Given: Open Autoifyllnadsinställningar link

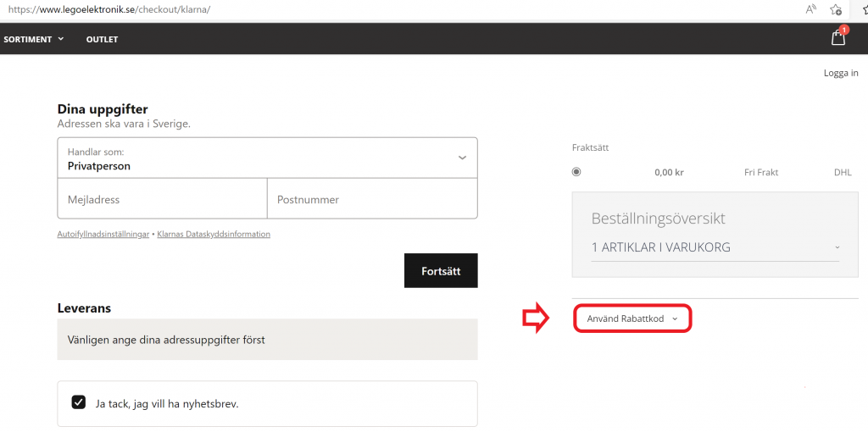Looking at the screenshot, I should [103, 234].
